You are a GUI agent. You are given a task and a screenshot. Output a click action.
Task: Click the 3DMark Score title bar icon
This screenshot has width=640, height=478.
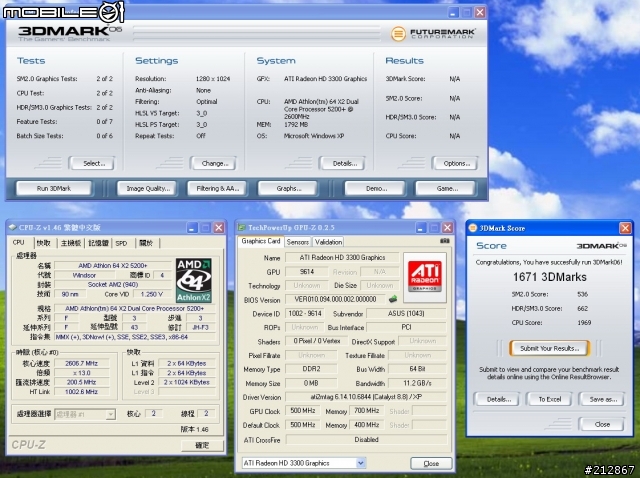pyautogui.click(x=473, y=228)
